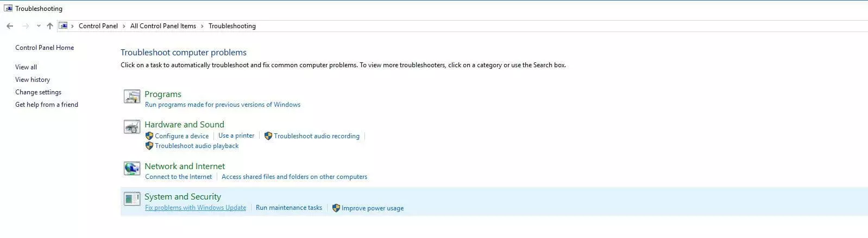This screenshot has height=238, width=868.
Task: Open Connect to the Internet troubleshooter
Action: 179,177
